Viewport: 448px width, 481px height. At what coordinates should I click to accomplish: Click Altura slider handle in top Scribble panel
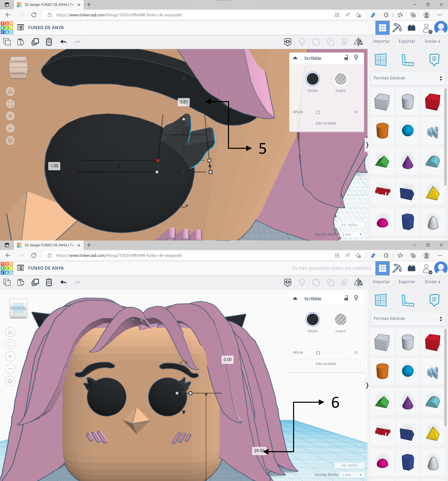coord(318,112)
